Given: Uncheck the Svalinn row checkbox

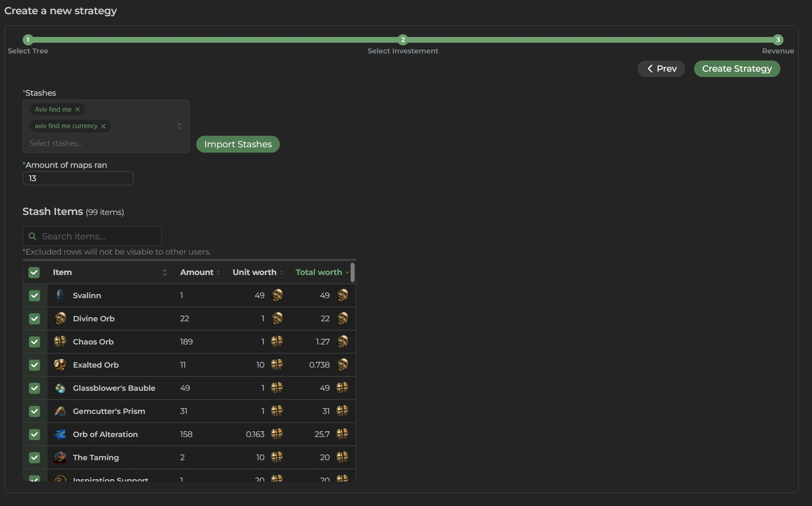Looking at the screenshot, I should pyautogui.click(x=34, y=296).
